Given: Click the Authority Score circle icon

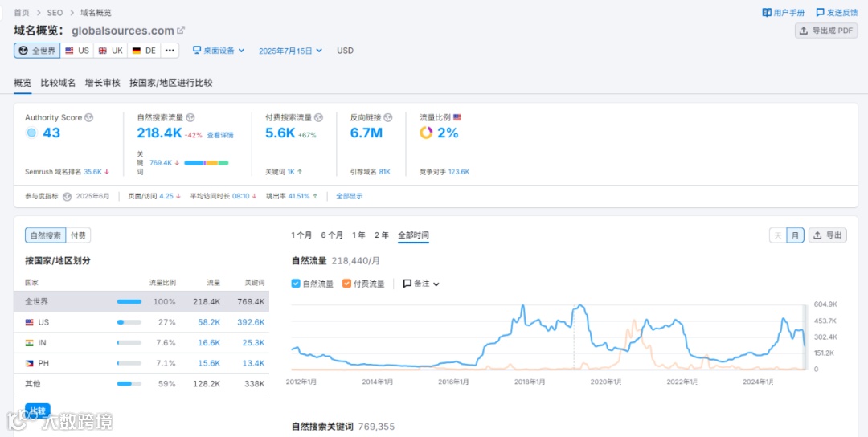Looking at the screenshot, I should pos(31,133).
